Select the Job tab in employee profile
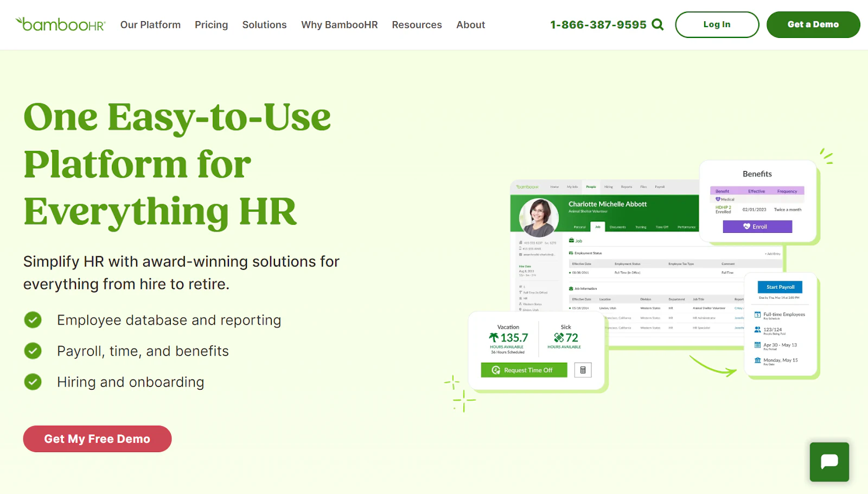Screen dimensions: 868x494 (598, 227)
